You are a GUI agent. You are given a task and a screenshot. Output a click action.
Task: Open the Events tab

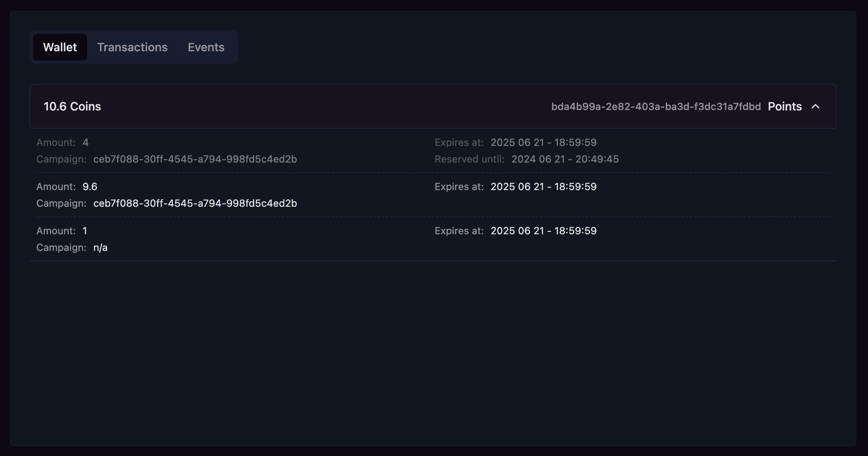coord(206,47)
